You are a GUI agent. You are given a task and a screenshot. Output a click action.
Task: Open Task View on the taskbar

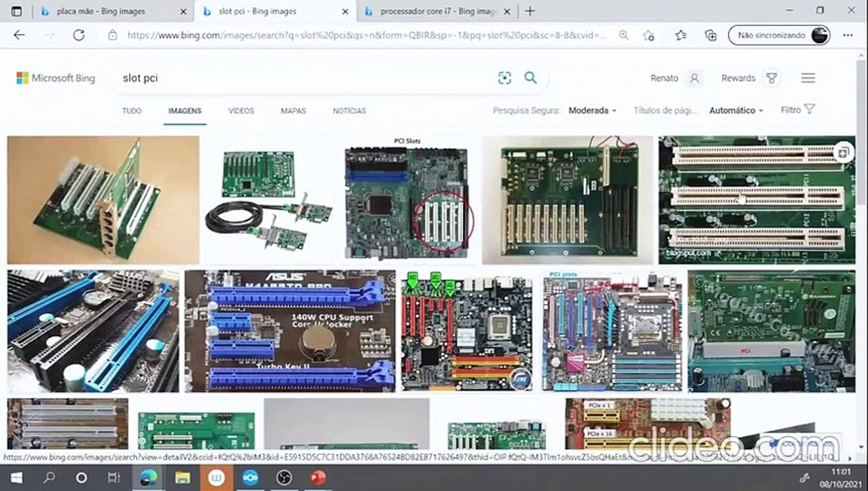114,478
